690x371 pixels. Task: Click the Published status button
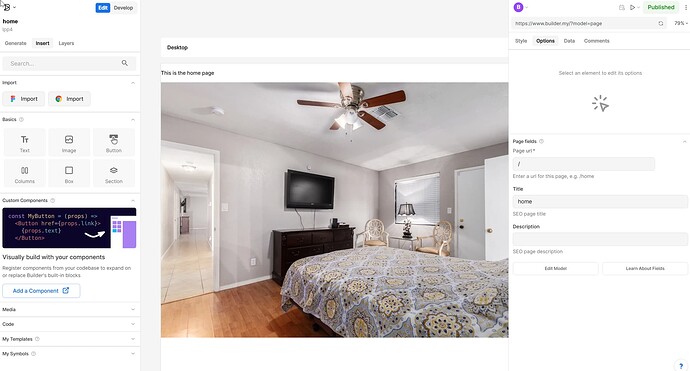(661, 7)
